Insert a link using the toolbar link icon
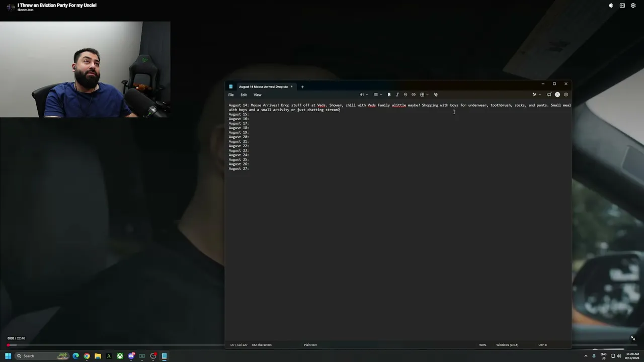Screen dimensions: 644x362 pyautogui.click(x=414, y=95)
